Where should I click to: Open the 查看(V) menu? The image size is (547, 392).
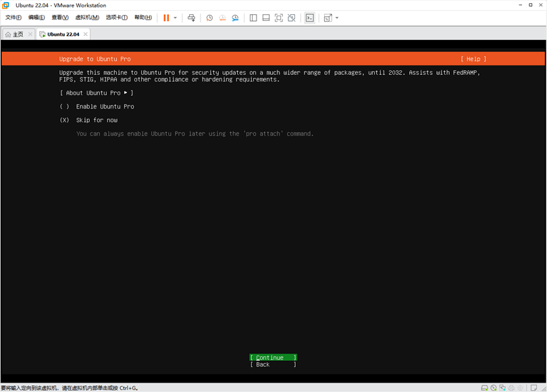coord(60,18)
